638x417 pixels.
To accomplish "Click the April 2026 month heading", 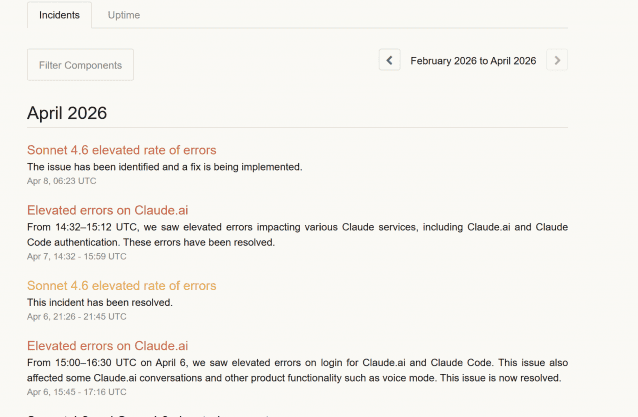I will 67,113.
